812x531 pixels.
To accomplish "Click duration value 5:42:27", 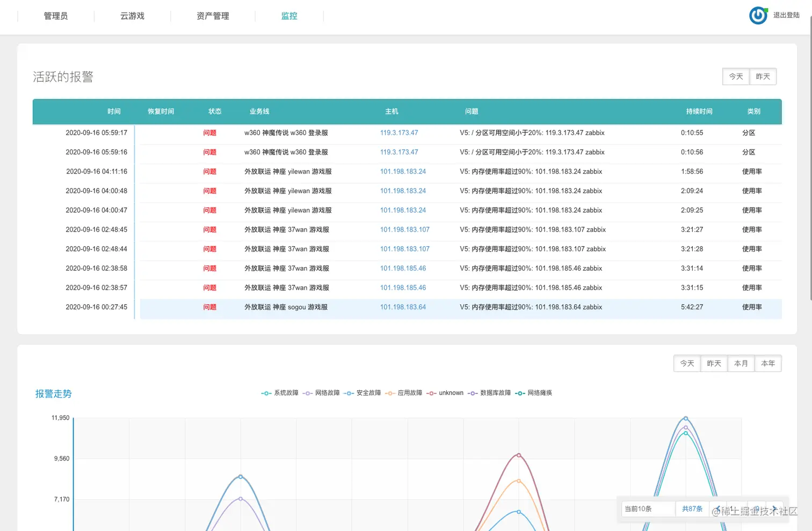I will [x=692, y=307].
